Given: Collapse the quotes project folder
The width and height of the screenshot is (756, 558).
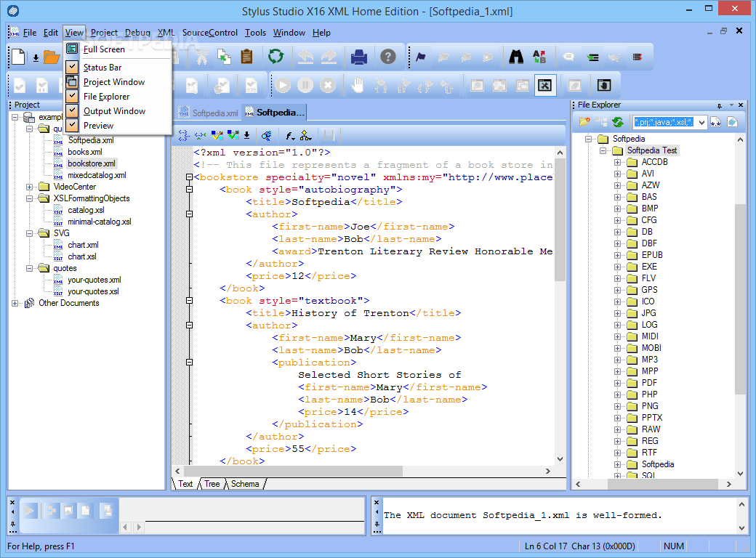Looking at the screenshot, I should (x=29, y=268).
